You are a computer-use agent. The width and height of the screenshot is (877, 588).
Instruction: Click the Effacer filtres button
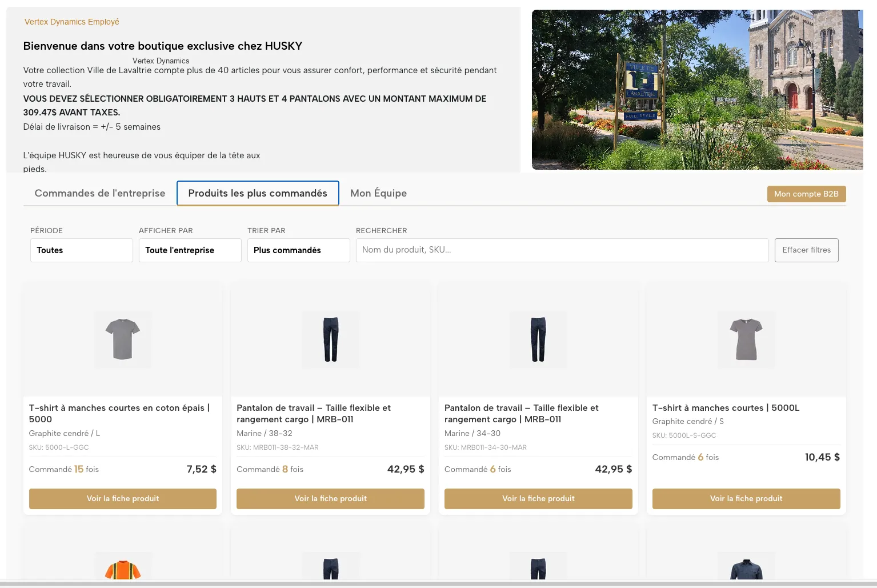(x=806, y=250)
